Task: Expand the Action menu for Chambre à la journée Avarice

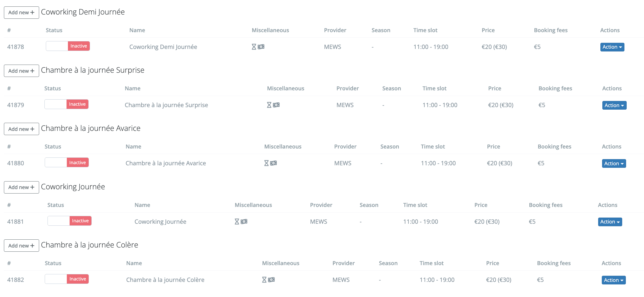Action: tap(614, 163)
